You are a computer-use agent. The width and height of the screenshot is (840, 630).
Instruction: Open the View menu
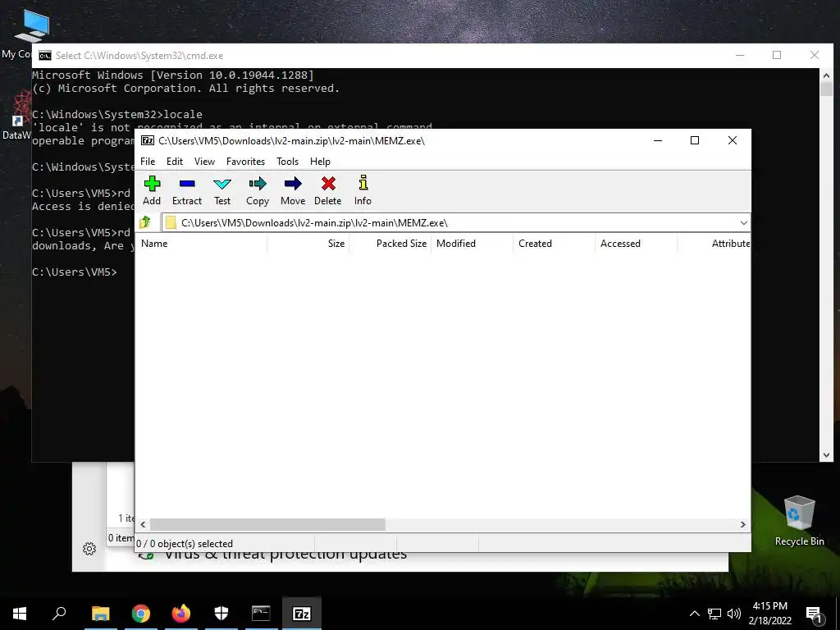point(204,162)
